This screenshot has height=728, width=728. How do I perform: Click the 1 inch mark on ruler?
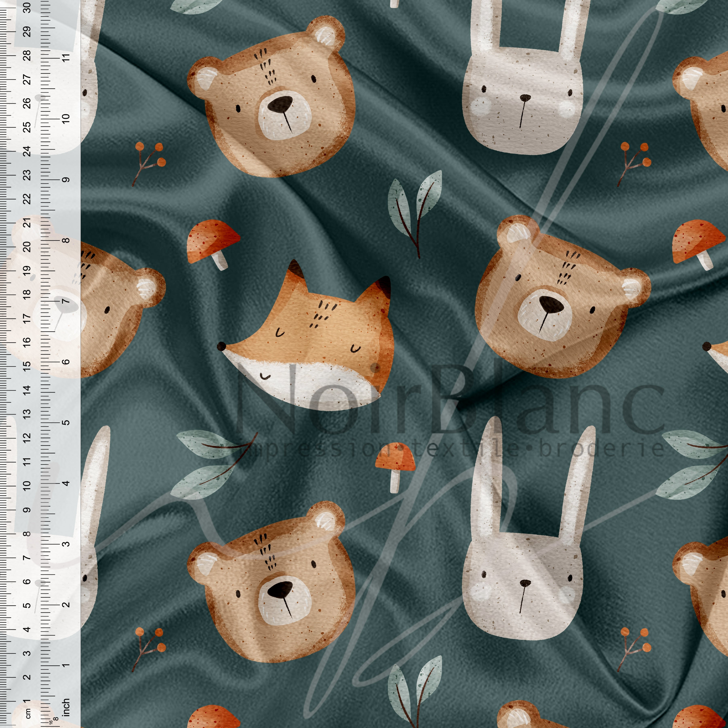pyautogui.click(x=66, y=665)
